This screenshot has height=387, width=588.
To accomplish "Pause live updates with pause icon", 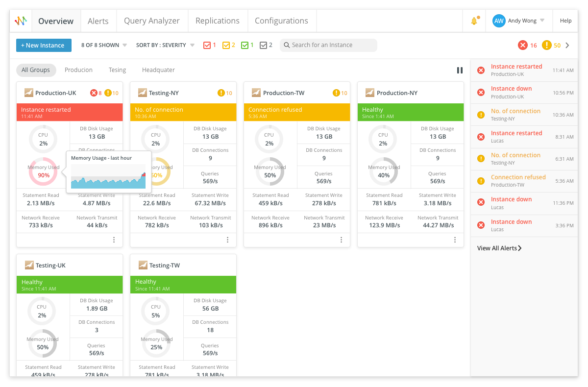I will [460, 70].
